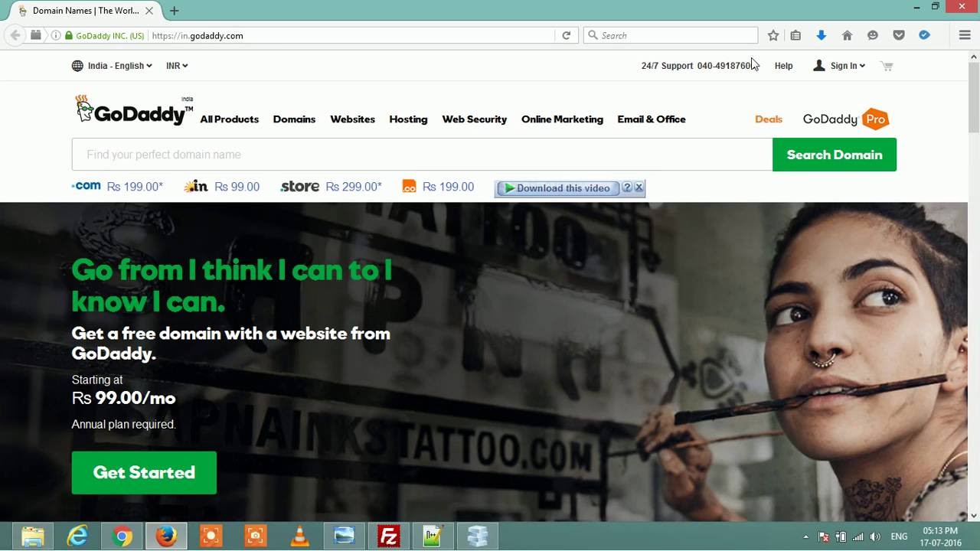This screenshot has width=980, height=551.
Task: Close the Domain Names tab
Action: pos(149,11)
